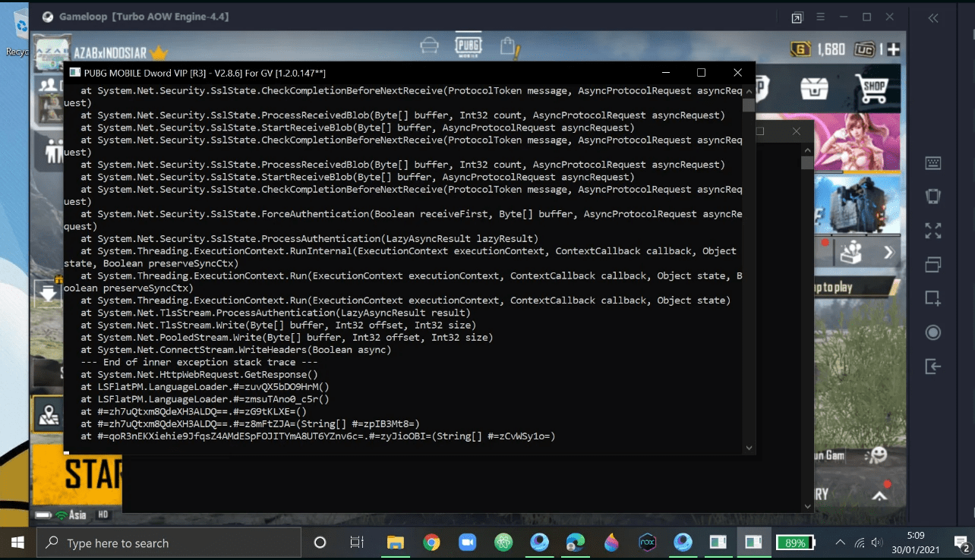Click 'tap to play' label
Image resolution: width=975 pixels, height=560 pixels.
point(833,288)
